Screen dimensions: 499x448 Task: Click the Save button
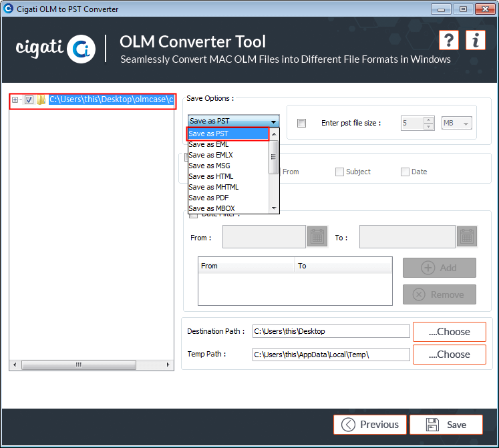pyautogui.click(x=446, y=425)
